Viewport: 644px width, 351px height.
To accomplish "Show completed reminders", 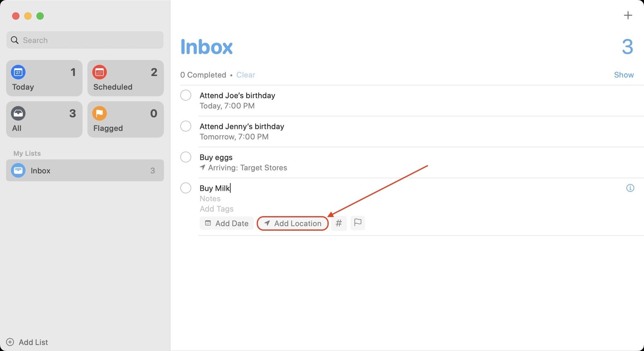I will 623,75.
